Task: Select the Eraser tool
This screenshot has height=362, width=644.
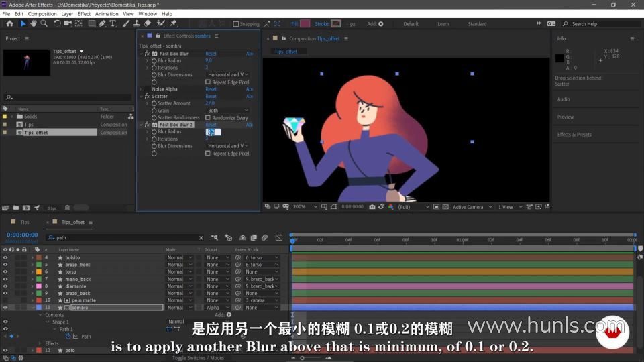Action: point(148,24)
